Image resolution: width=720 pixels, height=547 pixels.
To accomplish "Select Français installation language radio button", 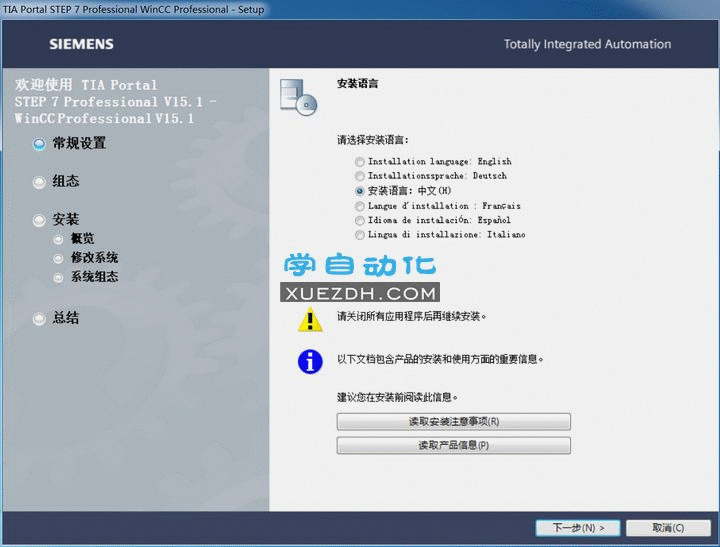I will [360, 206].
